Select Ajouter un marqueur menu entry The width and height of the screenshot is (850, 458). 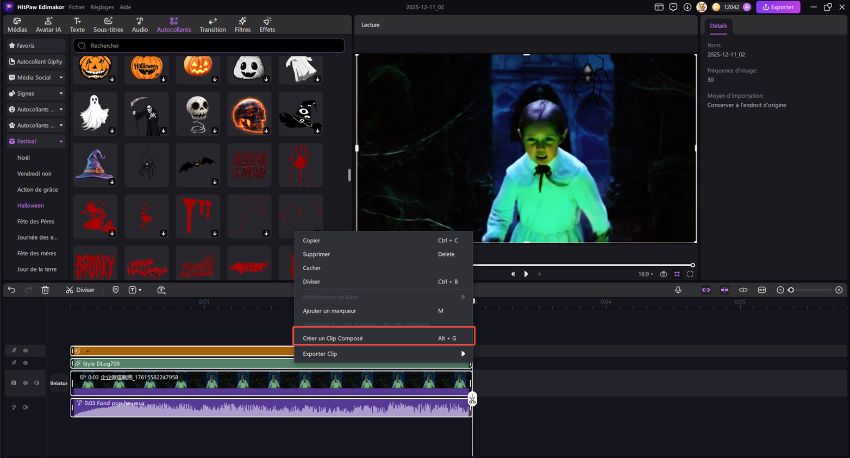384,311
